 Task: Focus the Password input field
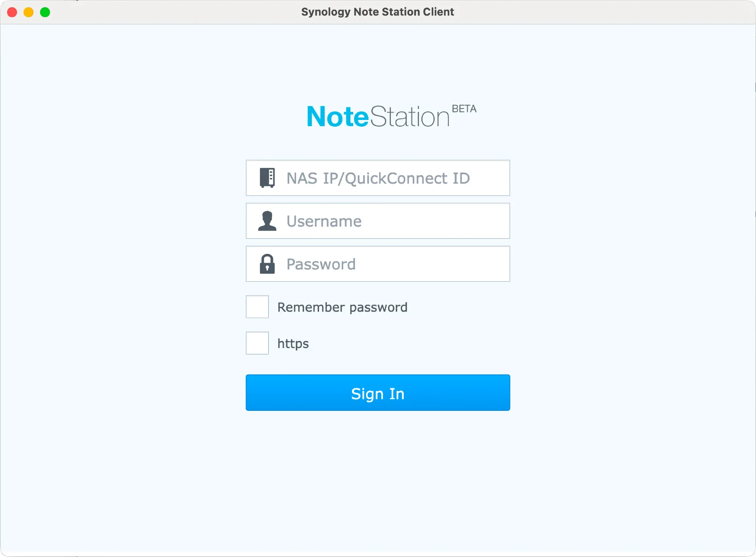[378, 264]
